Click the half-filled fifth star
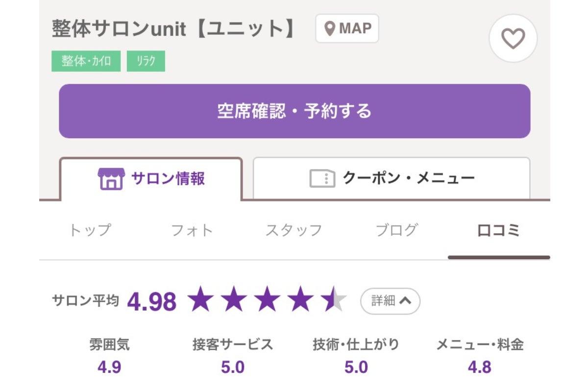Screen dimensions: 588x392 coord(334,300)
